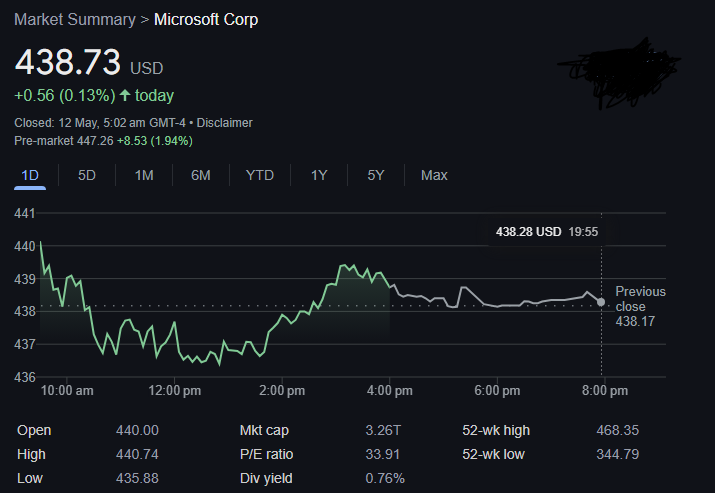Viewport: 715px width, 493px height.
Task: Click the Low value 435.88
Action: coord(137,478)
